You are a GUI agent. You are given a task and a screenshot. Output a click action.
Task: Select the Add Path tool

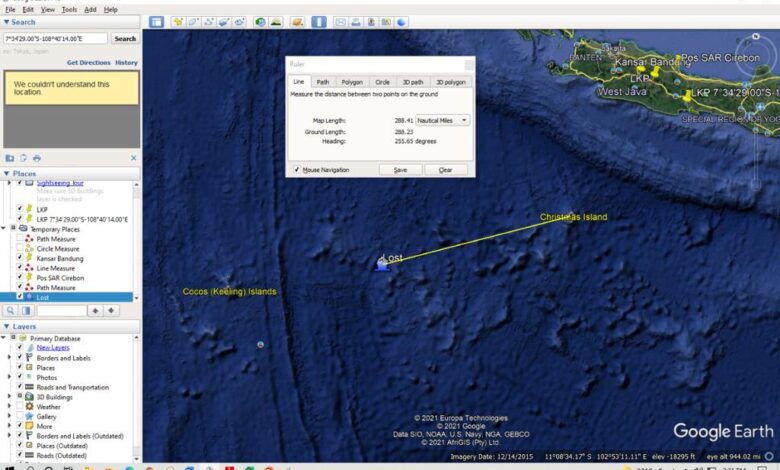pyautogui.click(x=209, y=22)
